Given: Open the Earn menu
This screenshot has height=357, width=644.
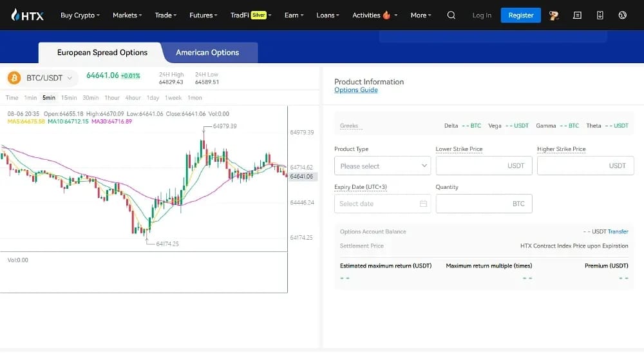Looking at the screenshot, I should pyautogui.click(x=294, y=15).
